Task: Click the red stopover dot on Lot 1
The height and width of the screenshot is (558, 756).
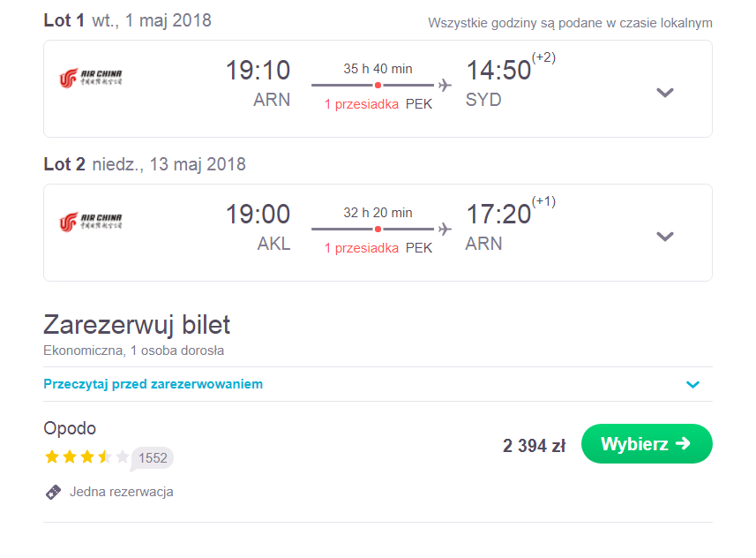Action: pyautogui.click(x=378, y=86)
